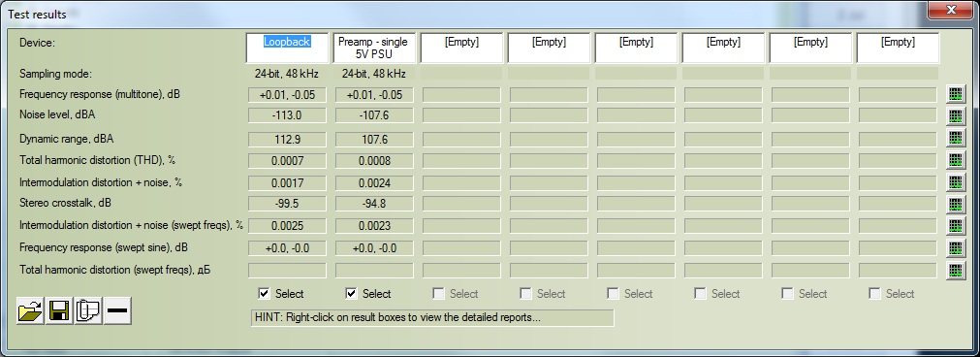Click the HINT status text bar
The width and height of the screenshot is (980, 357).
pyautogui.click(x=432, y=317)
